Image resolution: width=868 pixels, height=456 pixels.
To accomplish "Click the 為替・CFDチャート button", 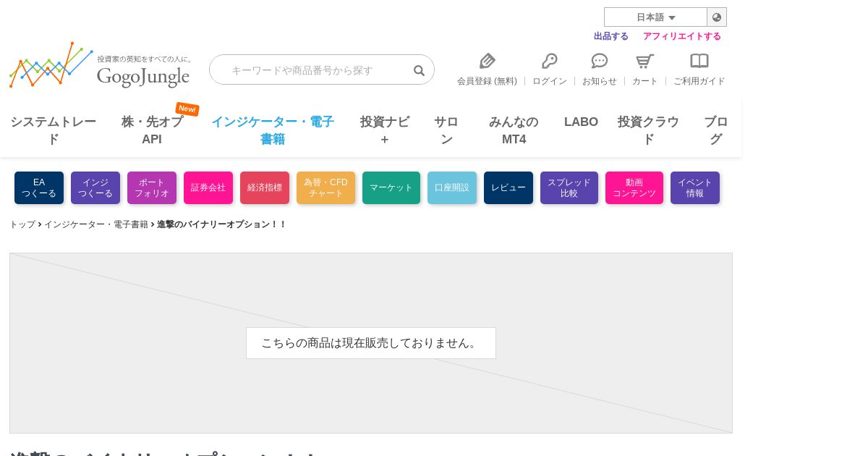I will coord(325,187).
